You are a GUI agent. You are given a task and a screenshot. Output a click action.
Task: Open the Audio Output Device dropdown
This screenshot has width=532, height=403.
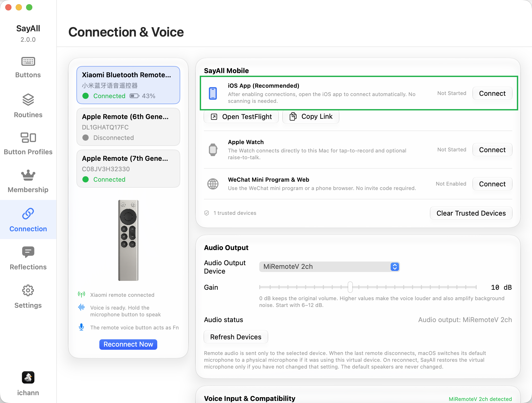[x=329, y=266]
